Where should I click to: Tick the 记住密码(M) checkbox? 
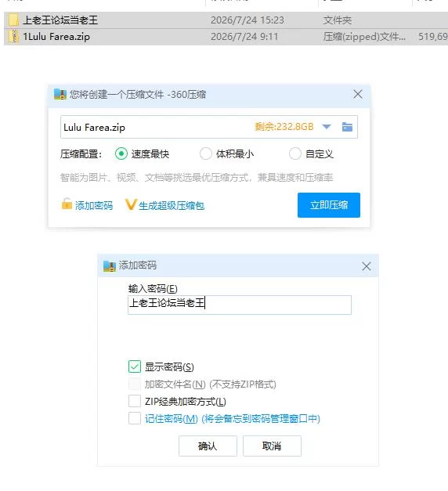[x=135, y=418]
